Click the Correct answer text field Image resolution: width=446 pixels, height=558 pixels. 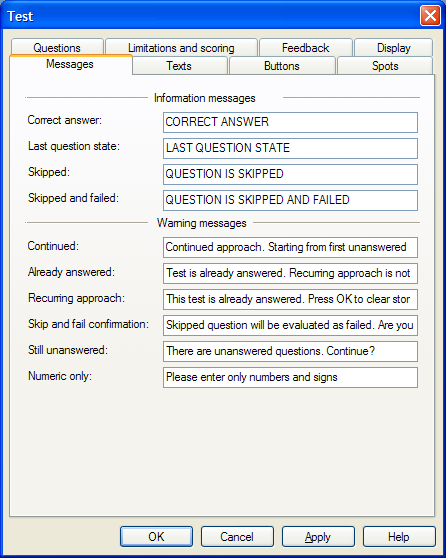[290, 122]
